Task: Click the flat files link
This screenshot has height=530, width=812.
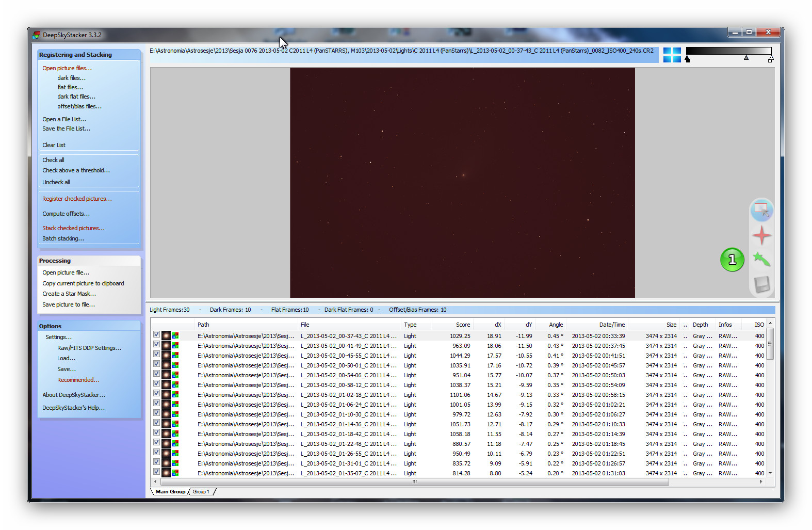Action: click(70, 87)
